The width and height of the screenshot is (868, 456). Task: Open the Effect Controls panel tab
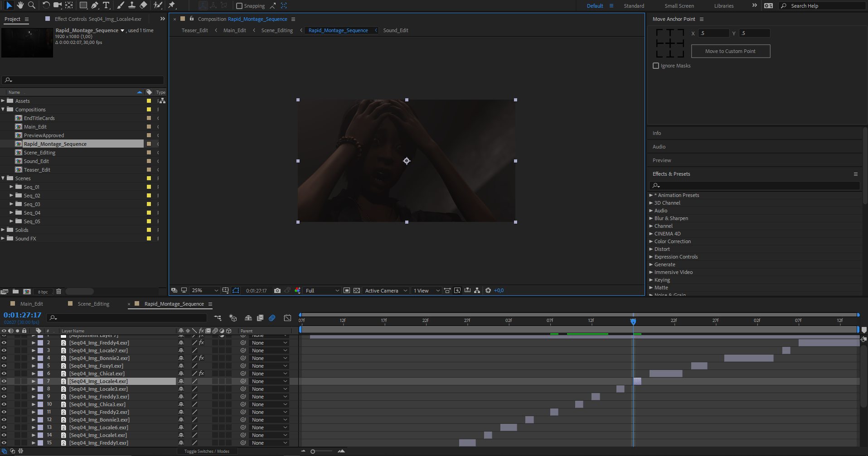[x=98, y=19]
